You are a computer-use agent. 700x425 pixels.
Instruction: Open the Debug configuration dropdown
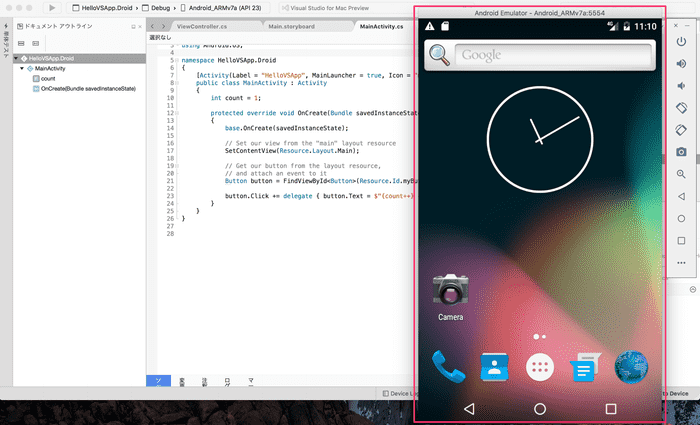pos(158,7)
